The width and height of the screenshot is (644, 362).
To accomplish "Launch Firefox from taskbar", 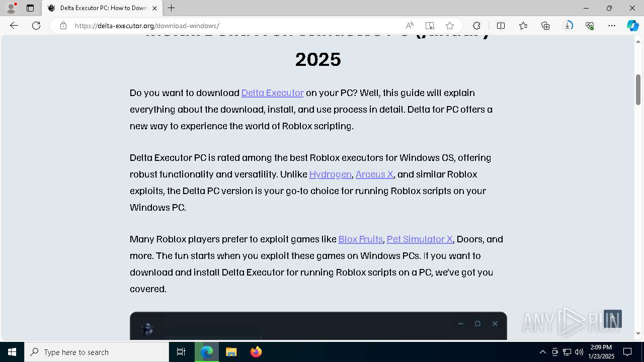I will 256,352.
